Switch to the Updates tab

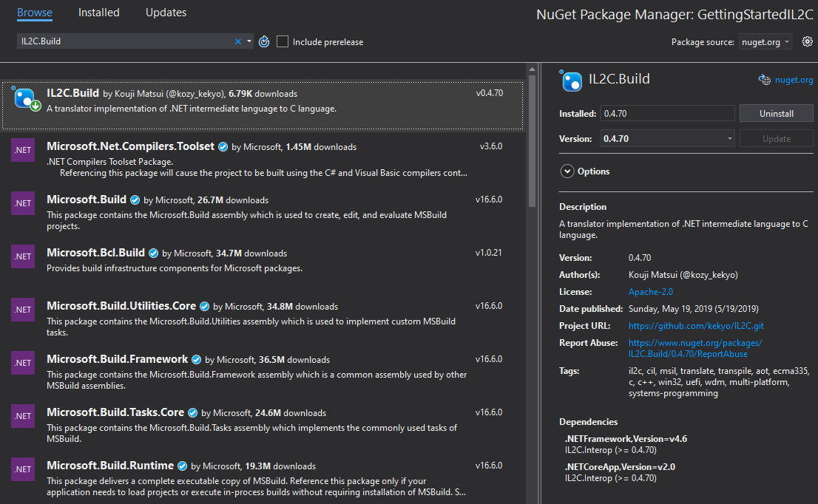click(166, 13)
